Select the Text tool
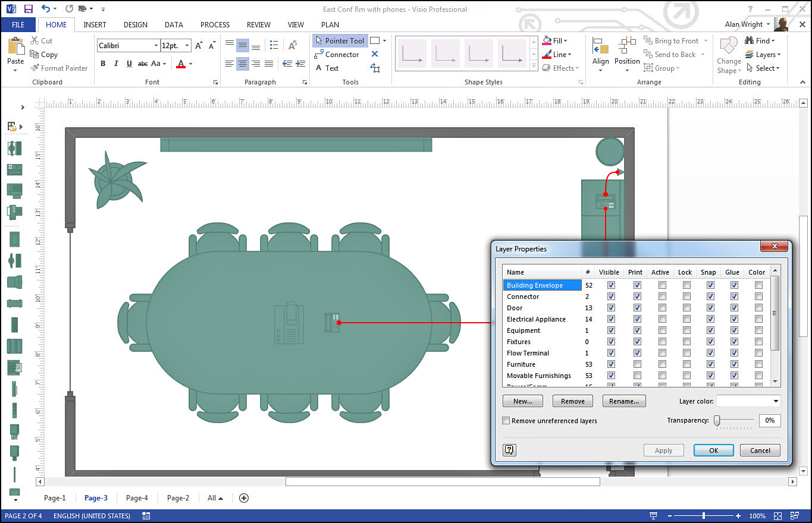Screen dimensions: 812x523 point(327,68)
